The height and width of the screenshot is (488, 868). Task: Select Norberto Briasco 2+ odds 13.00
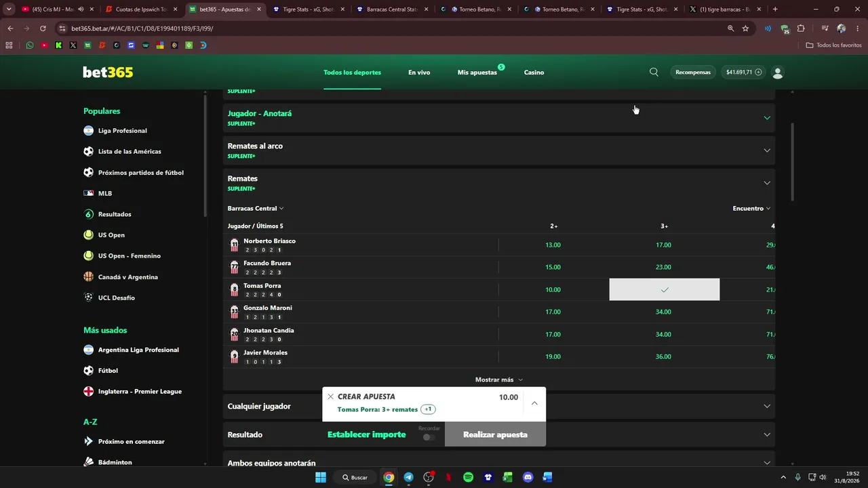click(553, 245)
